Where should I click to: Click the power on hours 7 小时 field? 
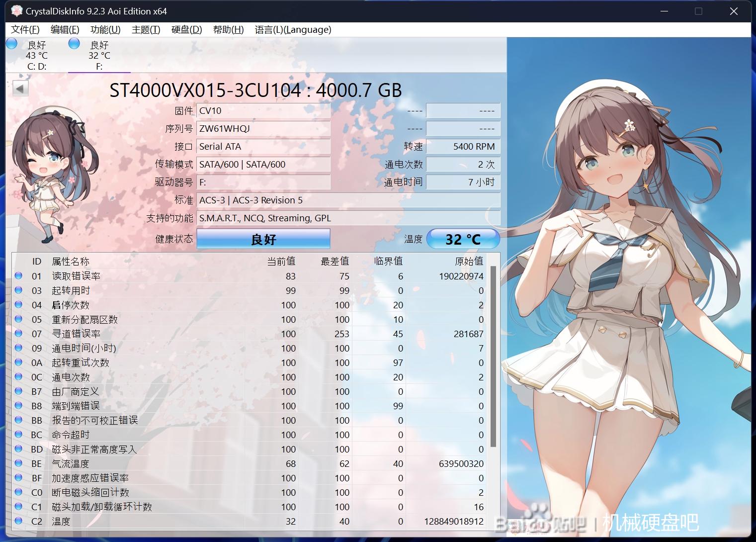pos(463,182)
